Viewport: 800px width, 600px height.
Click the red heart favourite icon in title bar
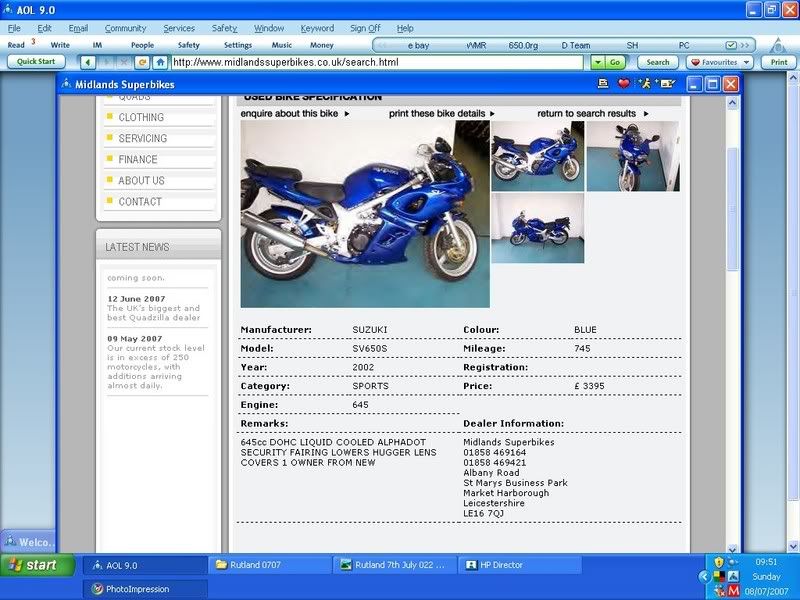tap(623, 83)
